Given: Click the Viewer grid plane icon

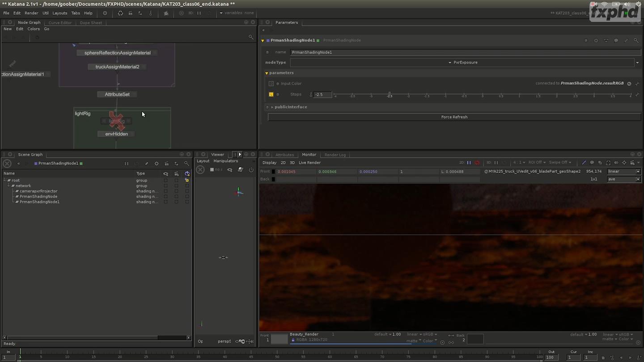Looking at the screenshot, I should (x=240, y=170).
